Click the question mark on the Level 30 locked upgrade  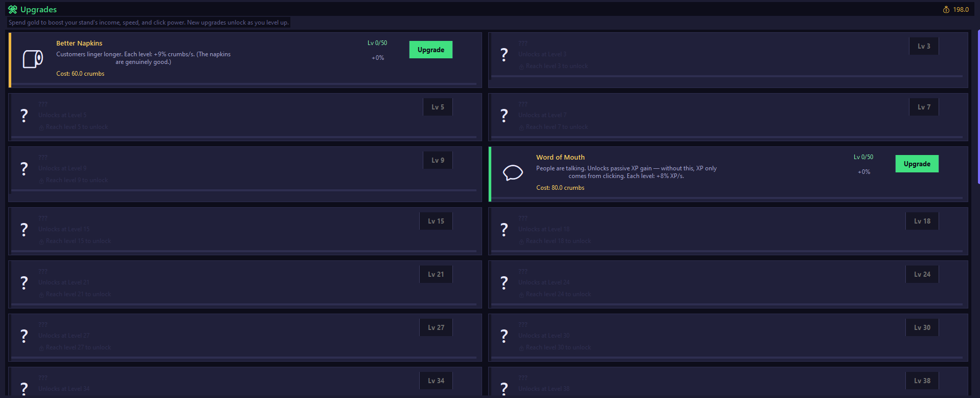pos(504,336)
